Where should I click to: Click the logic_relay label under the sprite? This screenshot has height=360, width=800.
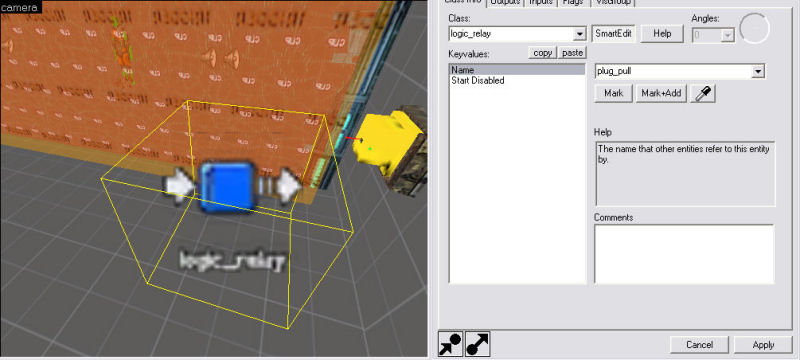tap(232, 261)
